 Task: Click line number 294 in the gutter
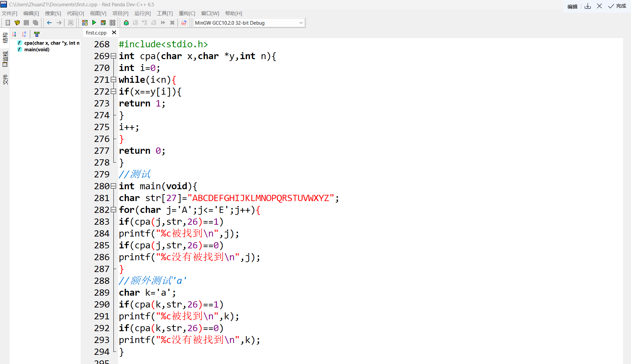[x=102, y=352]
